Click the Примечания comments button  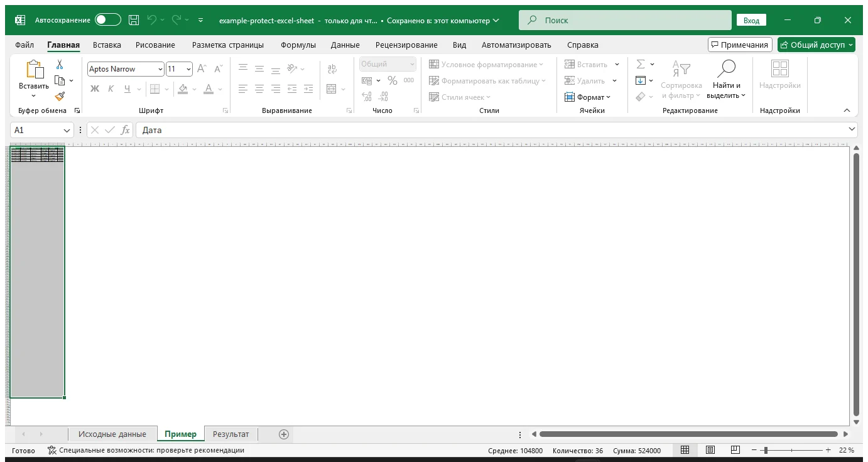(x=740, y=45)
